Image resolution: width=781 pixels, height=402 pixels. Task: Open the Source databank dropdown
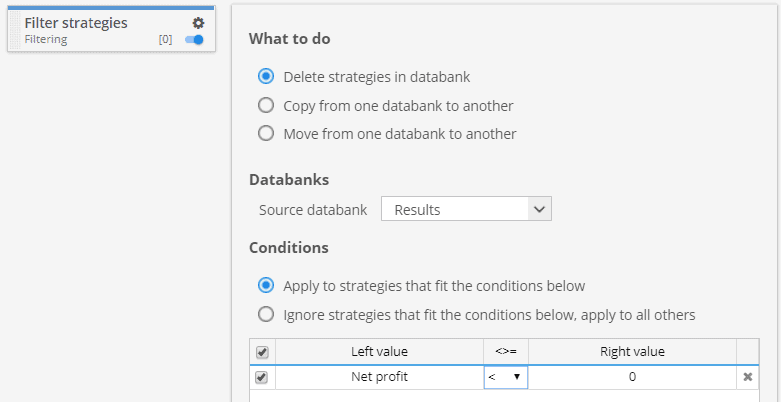(466, 210)
